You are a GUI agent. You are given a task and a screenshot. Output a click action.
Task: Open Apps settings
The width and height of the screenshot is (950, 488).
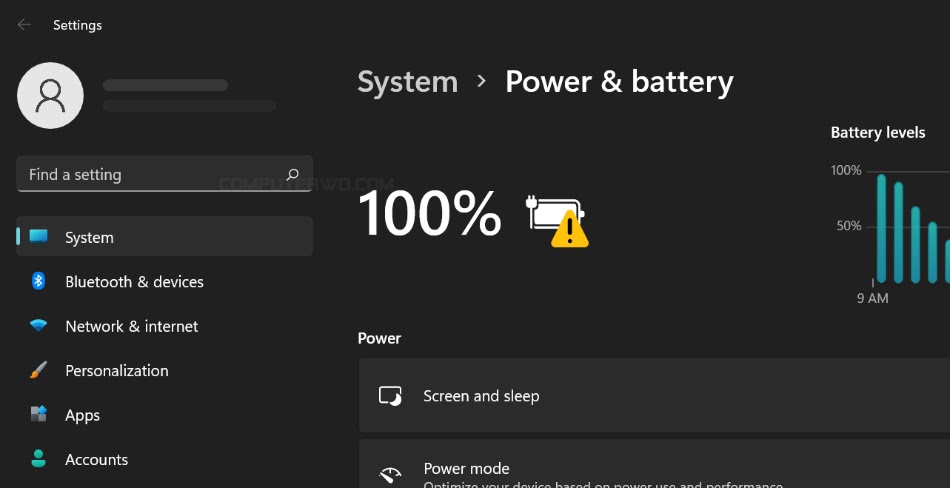pos(164,415)
